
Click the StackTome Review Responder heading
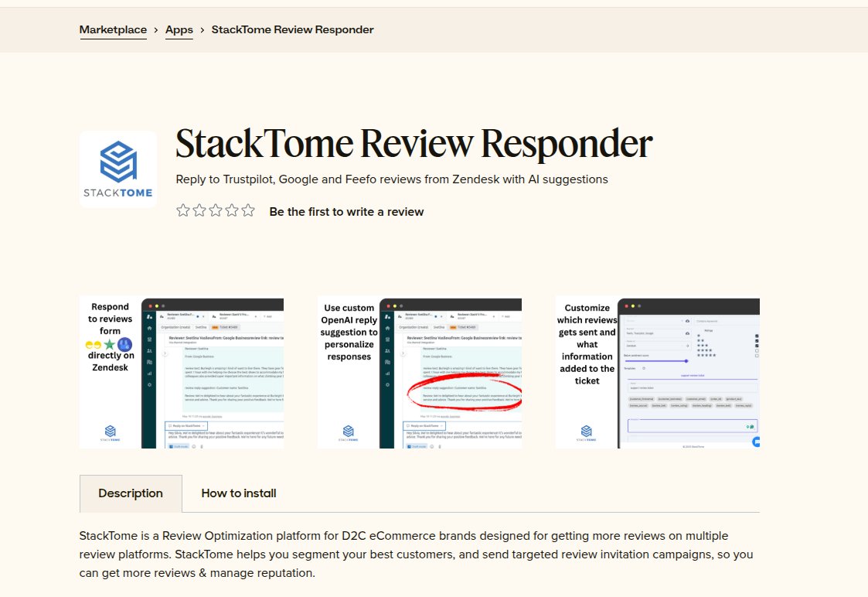tap(414, 144)
